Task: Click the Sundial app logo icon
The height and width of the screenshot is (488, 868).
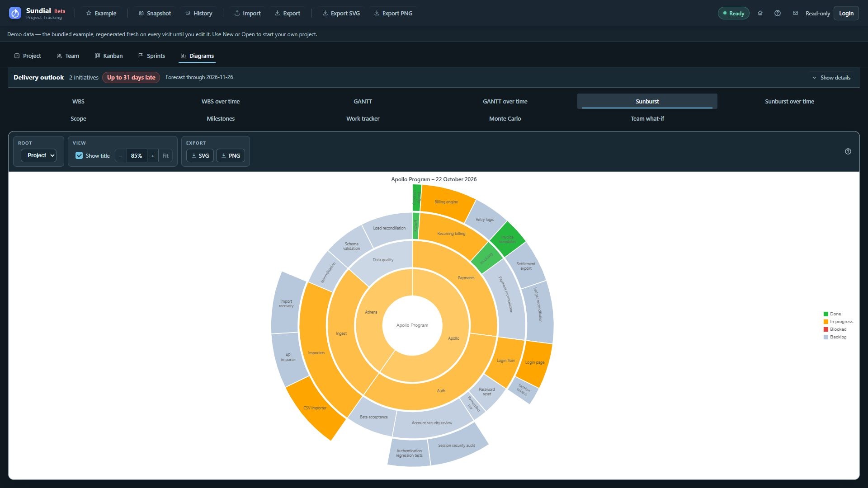Action: pyautogui.click(x=15, y=13)
